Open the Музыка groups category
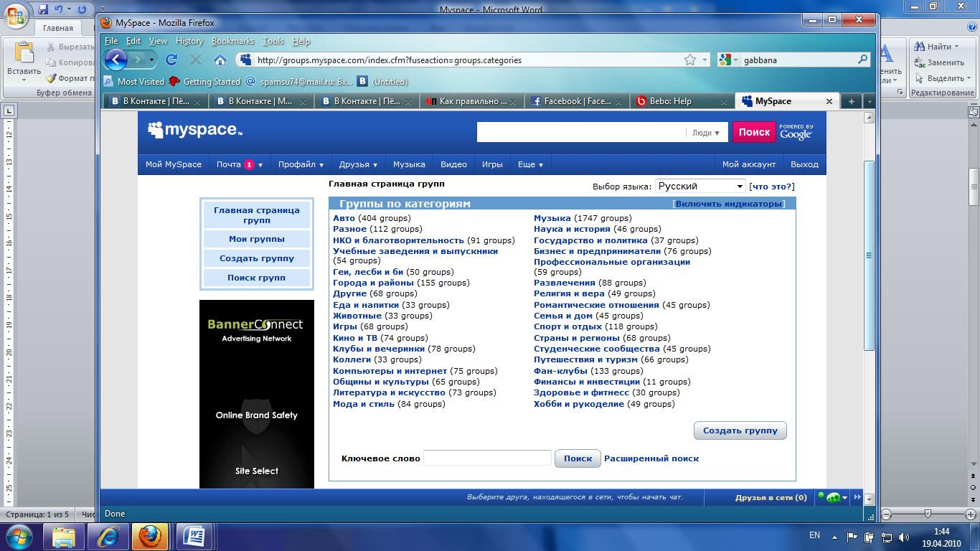The image size is (980, 551). coord(552,218)
